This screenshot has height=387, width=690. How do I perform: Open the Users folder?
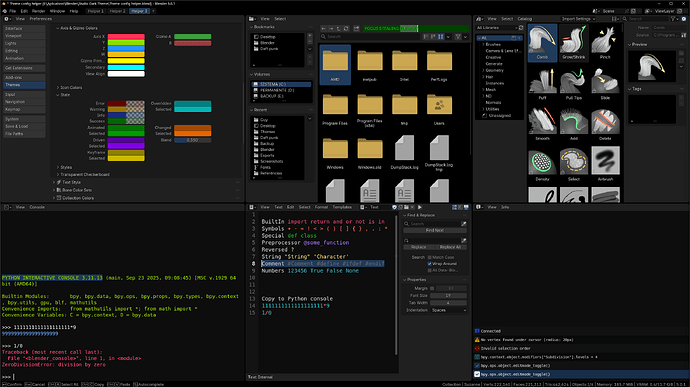439,109
